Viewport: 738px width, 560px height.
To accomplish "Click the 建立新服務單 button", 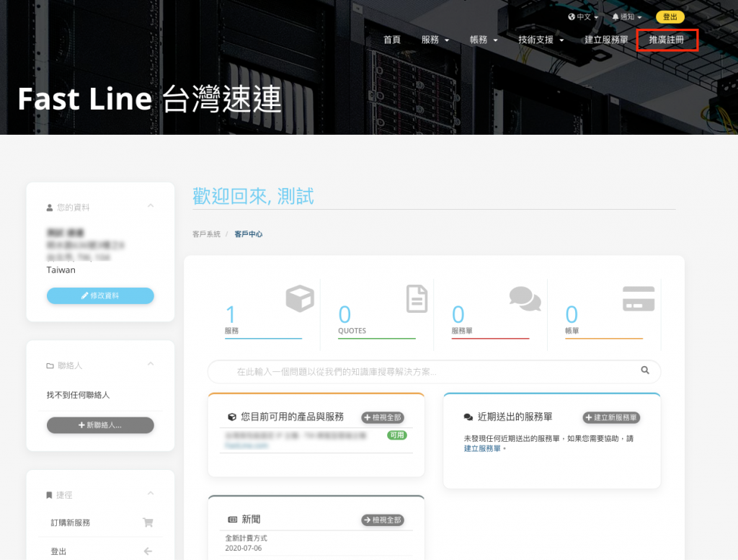I will [611, 417].
